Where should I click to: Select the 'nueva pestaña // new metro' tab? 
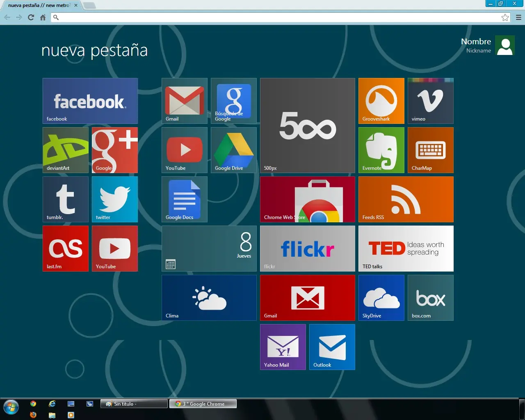[x=39, y=5]
